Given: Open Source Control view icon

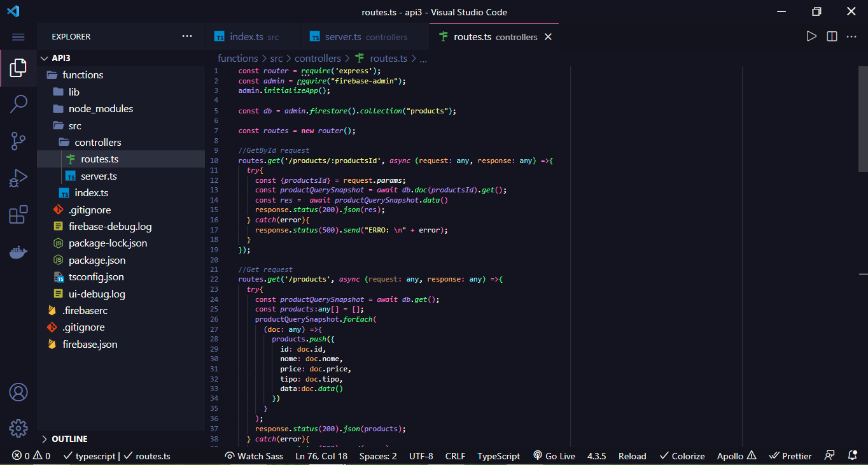Looking at the screenshot, I should click(18, 141).
